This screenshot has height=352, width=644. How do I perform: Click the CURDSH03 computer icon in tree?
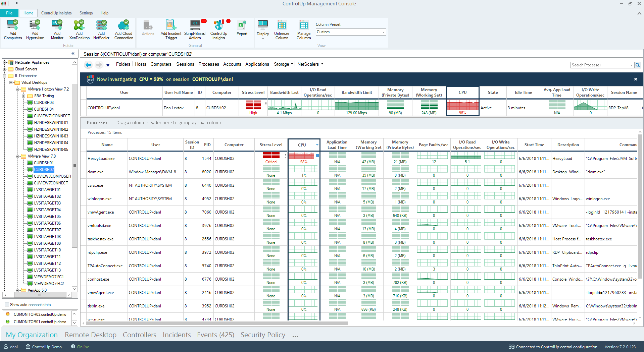[30, 103]
